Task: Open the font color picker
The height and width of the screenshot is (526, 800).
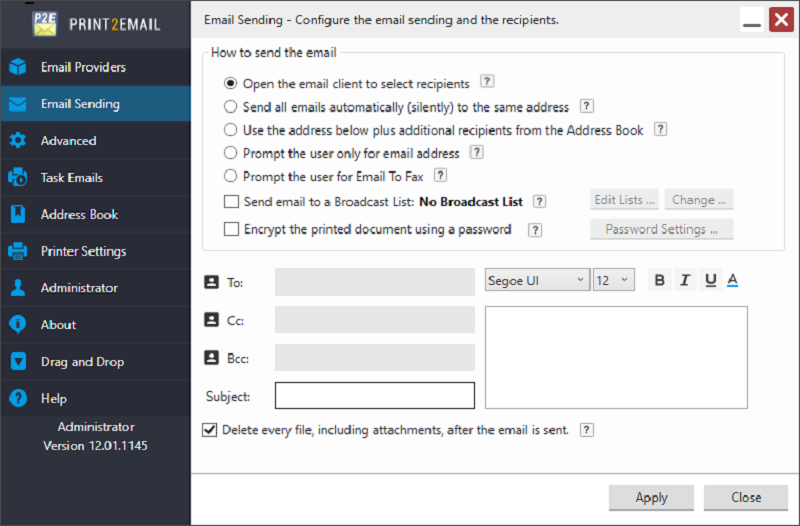Action: coord(732,280)
